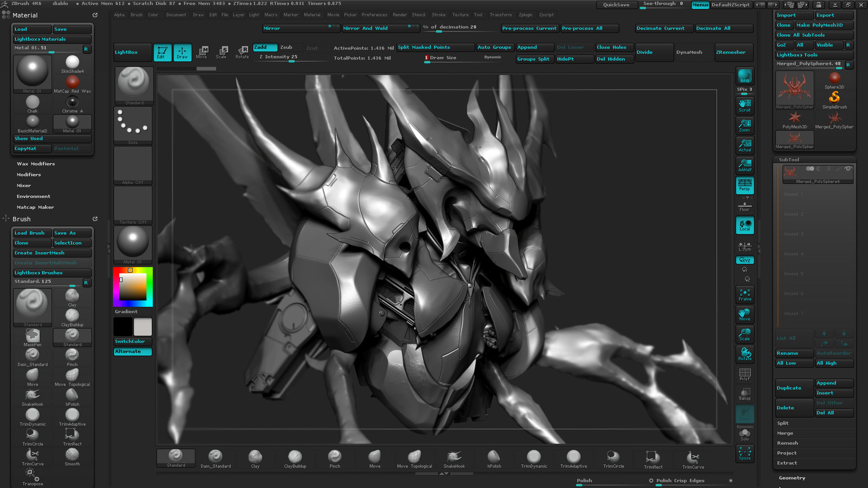Open the Zplugin menu

click(526, 15)
